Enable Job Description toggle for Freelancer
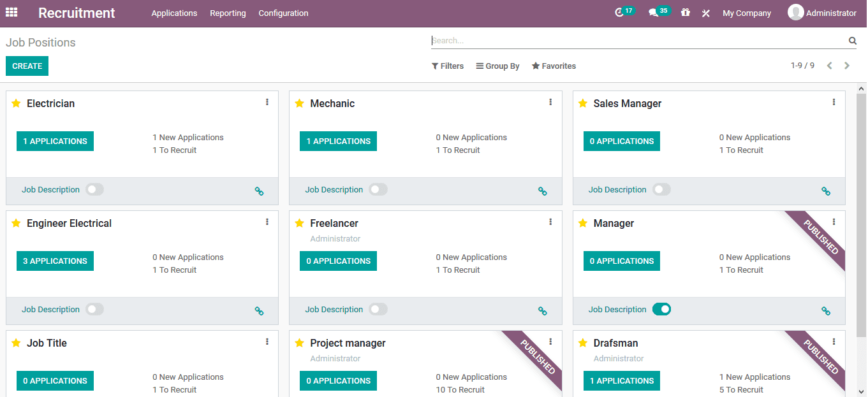The height and width of the screenshot is (397, 868). (x=378, y=309)
